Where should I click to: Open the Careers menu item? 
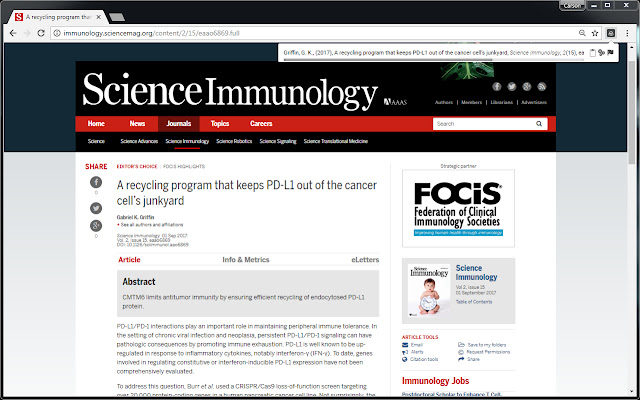[261, 124]
